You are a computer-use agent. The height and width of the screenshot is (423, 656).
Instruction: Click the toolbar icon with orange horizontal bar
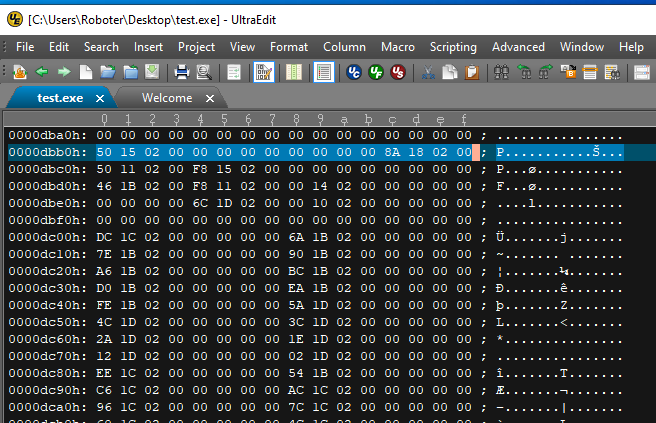[590, 72]
